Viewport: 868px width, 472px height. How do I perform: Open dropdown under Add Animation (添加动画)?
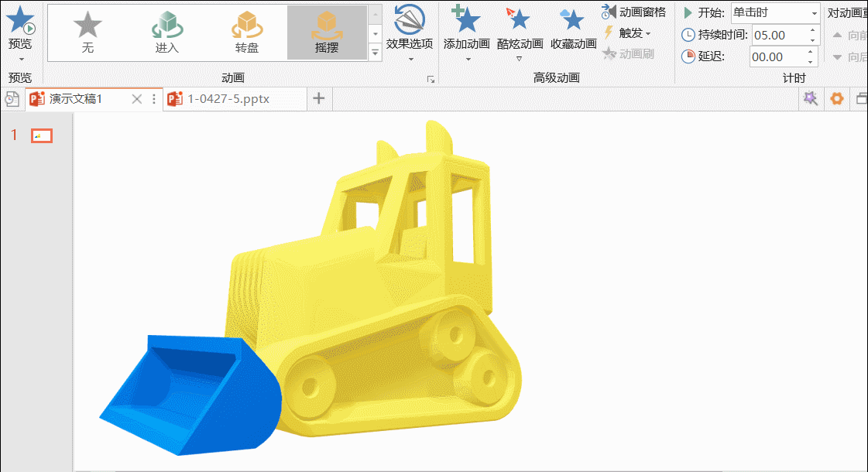coord(468,60)
